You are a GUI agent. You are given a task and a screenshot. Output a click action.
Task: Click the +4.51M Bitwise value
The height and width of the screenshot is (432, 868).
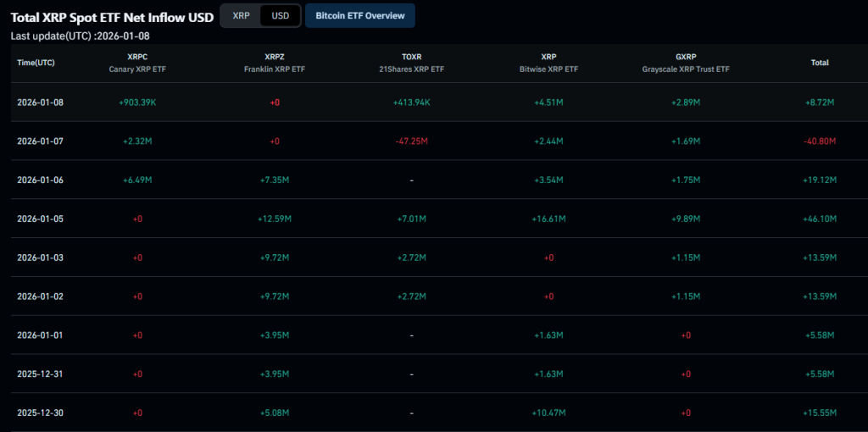[548, 102]
